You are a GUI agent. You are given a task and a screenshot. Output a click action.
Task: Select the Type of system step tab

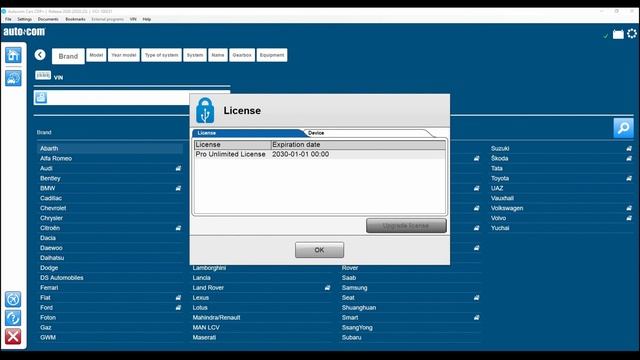pyautogui.click(x=161, y=55)
